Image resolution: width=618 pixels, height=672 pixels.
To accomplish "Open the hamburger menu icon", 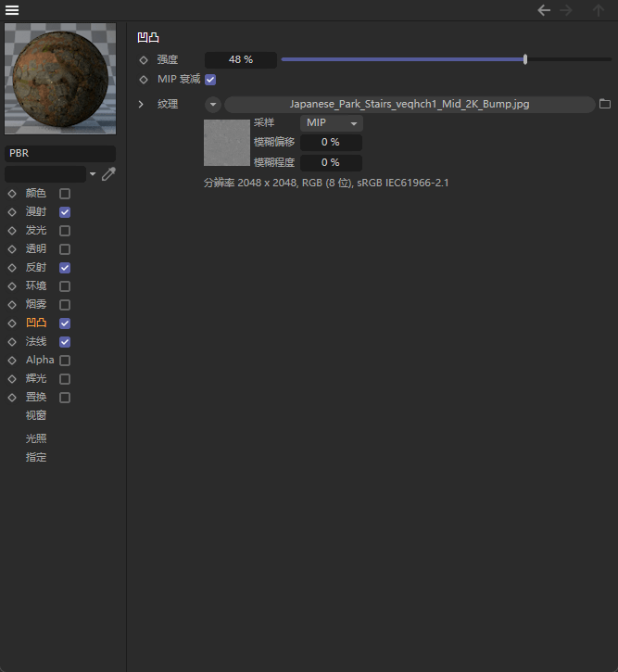I will 12,10.
